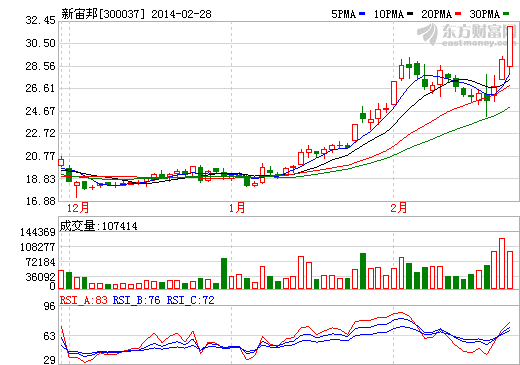Click the 72184 volume axis label

(40, 262)
